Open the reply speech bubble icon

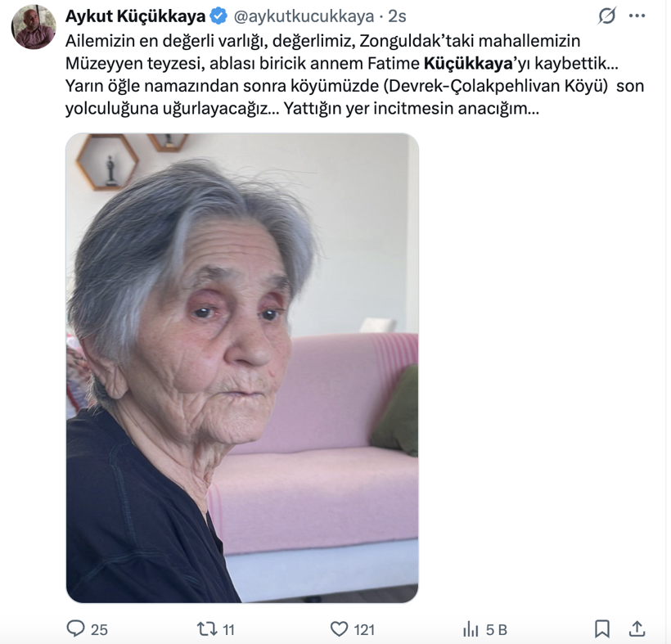(76, 628)
